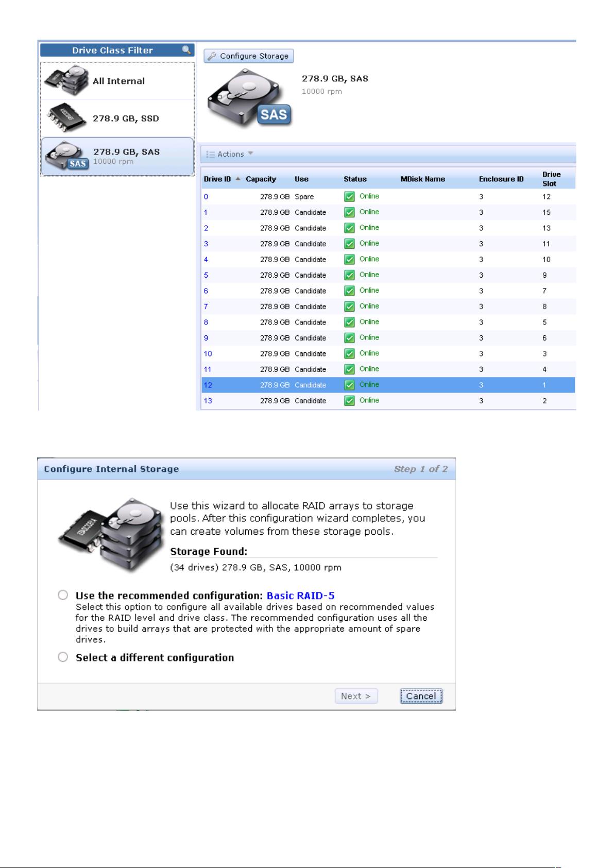Select the highlighted drive 12 row
Screen dimensions: 614x868
[388, 385]
